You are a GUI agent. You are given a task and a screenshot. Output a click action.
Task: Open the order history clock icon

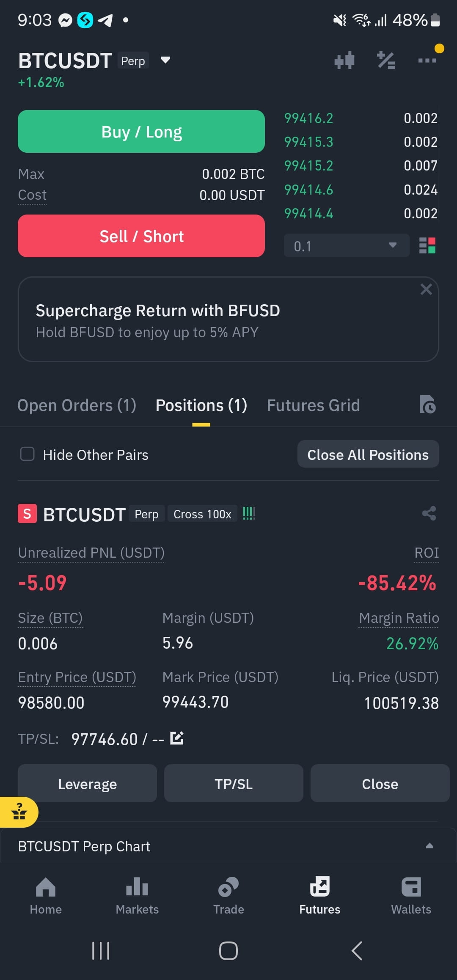pos(427,405)
